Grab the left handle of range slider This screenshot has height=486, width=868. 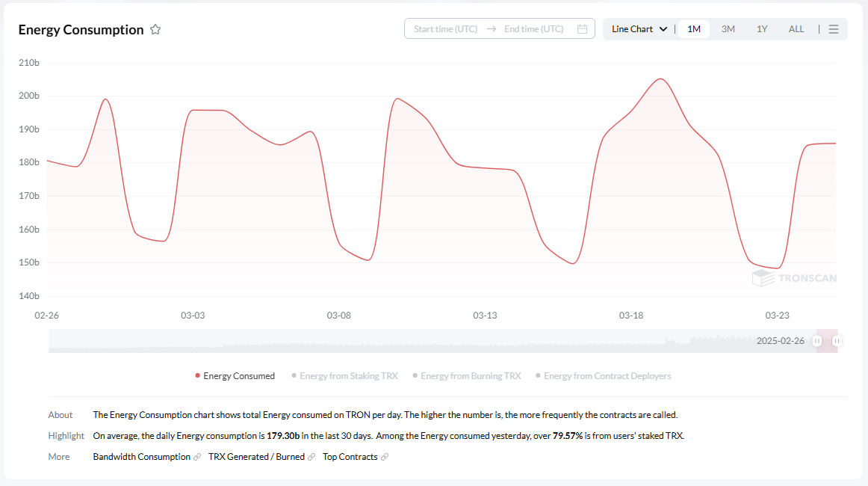[817, 341]
